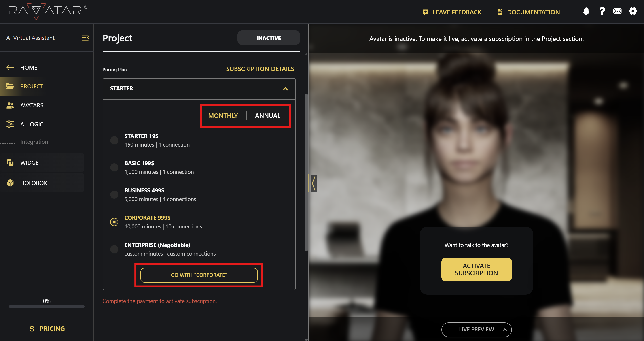Open the Holobox section icon
644x341 pixels.
[10, 183]
